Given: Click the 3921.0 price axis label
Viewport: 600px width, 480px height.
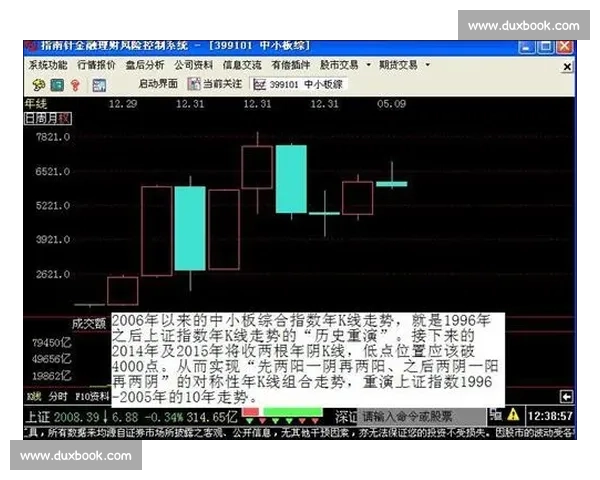Looking at the screenshot, I should (53, 240).
